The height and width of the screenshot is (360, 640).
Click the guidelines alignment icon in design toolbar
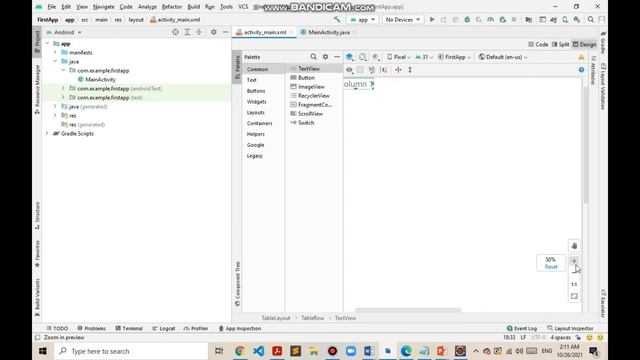coord(398,70)
